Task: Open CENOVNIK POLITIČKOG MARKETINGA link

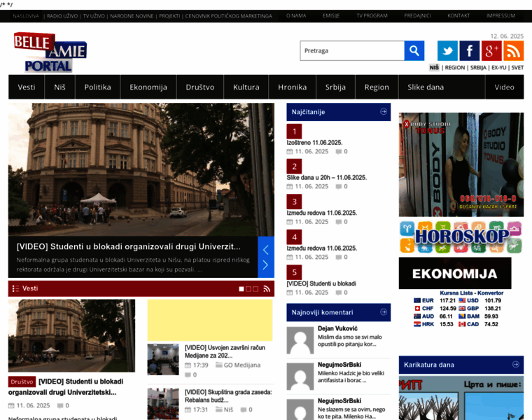Action: tap(228, 16)
